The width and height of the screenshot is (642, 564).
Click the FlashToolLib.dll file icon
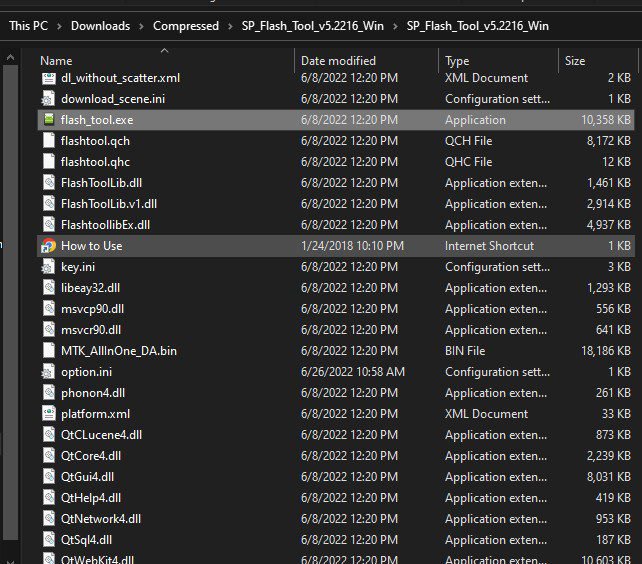[49, 183]
